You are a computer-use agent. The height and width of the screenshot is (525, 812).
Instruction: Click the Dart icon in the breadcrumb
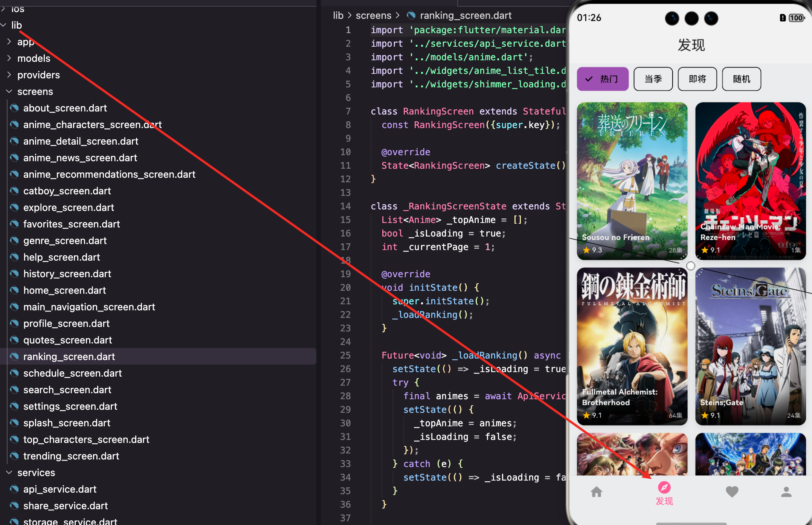(411, 15)
